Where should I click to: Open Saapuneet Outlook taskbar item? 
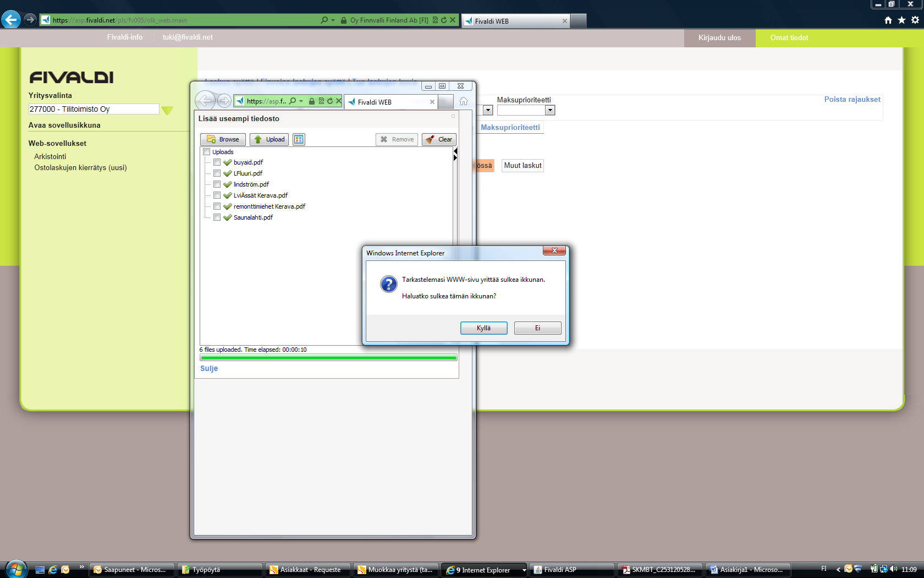(132, 570)
